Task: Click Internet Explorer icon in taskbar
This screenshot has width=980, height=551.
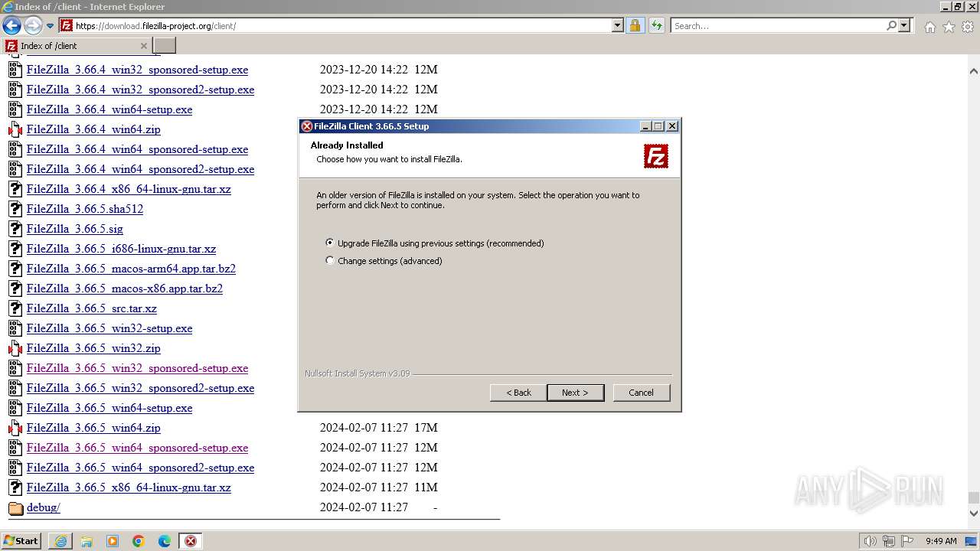Action: [60, 541]
